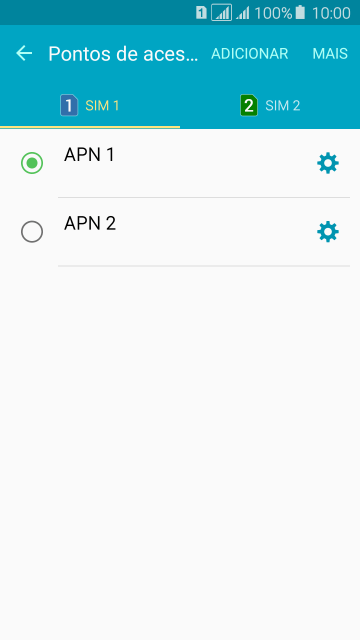Tap the green SIM 2 card icon
This screenshot has height=640, width=360.
pos(249,105)
